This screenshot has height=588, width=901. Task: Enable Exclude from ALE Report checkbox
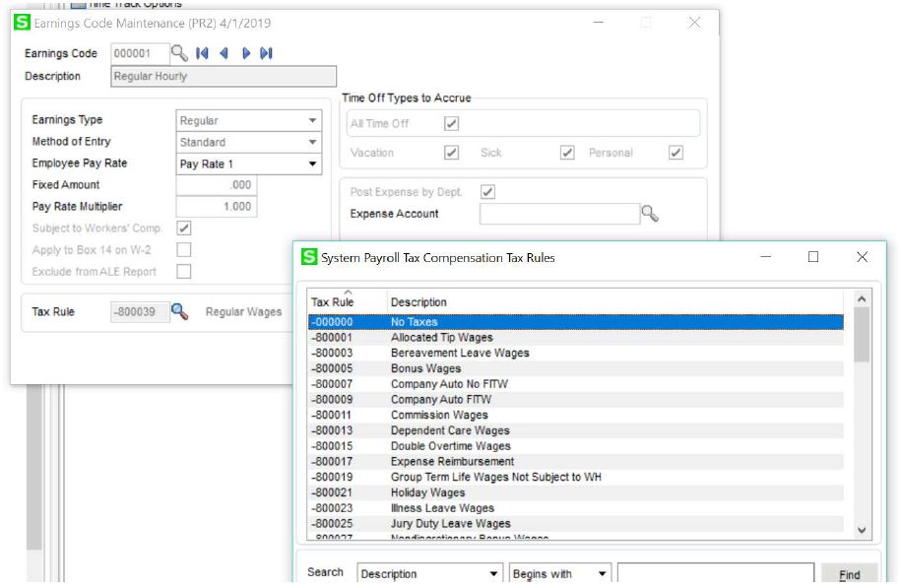pyautogui.click(x=184, y=271)
